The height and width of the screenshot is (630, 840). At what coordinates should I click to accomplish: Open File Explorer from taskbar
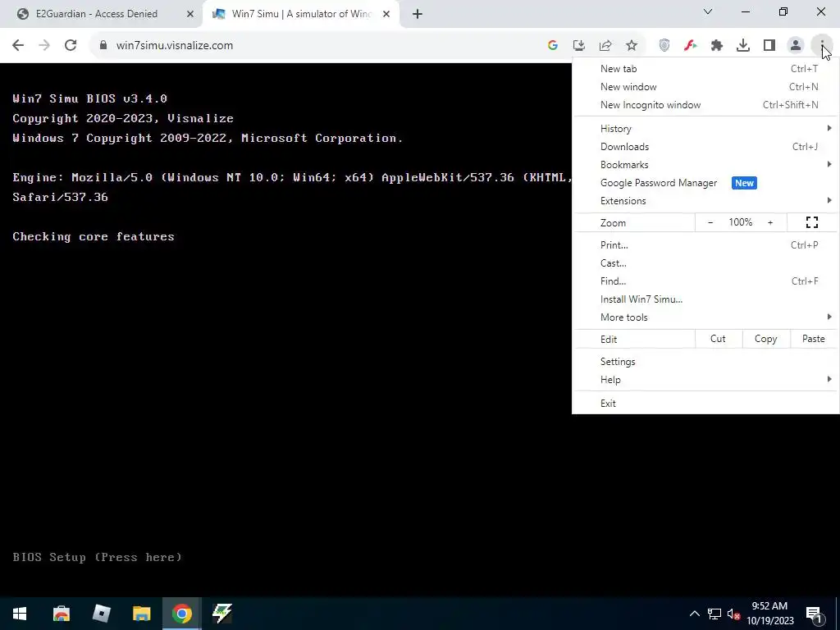pos(141,614)
